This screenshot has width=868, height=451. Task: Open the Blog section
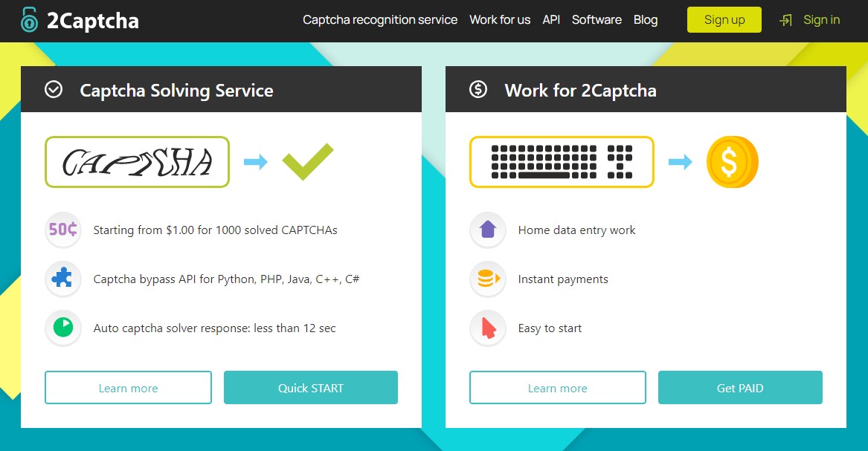pos(645,20)
